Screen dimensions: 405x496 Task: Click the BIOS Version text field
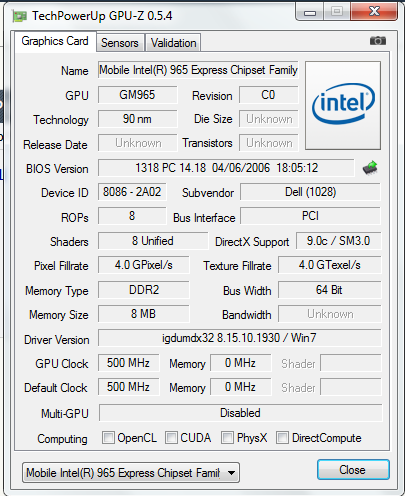point(226,168)
